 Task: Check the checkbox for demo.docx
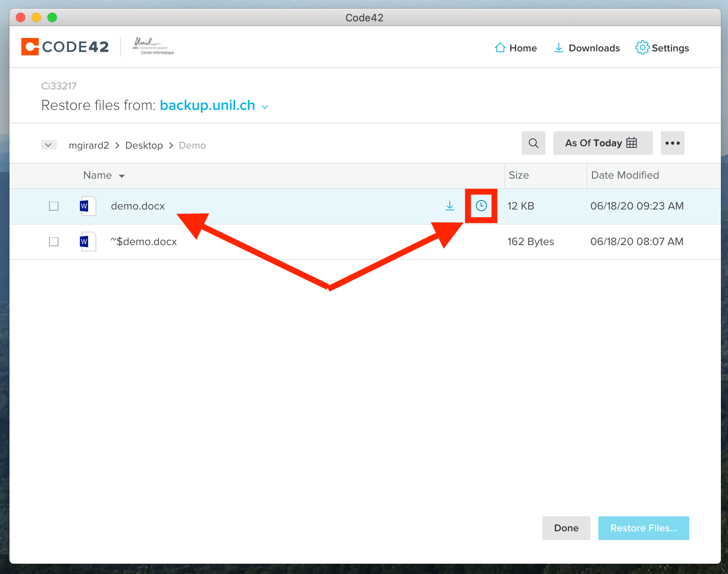coord(54,206)
